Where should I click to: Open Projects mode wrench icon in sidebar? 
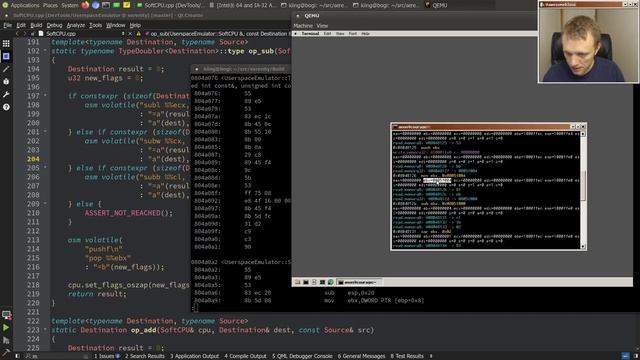coord(6,94)
